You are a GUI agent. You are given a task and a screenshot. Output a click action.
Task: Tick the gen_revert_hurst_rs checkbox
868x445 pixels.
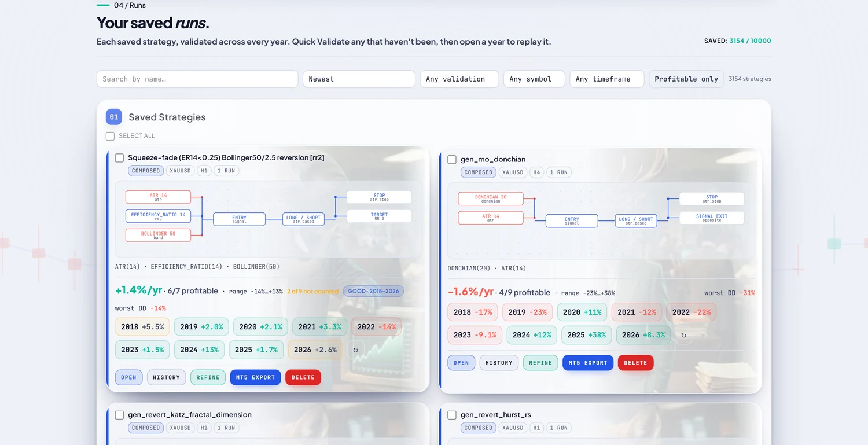coord(452,415)
